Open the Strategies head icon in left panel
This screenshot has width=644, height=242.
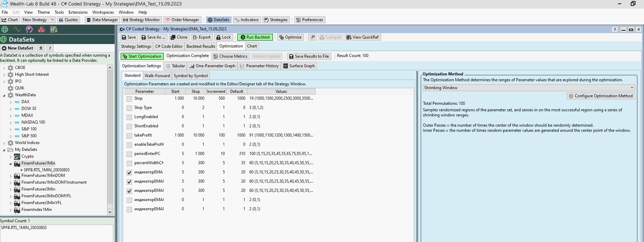29,29
